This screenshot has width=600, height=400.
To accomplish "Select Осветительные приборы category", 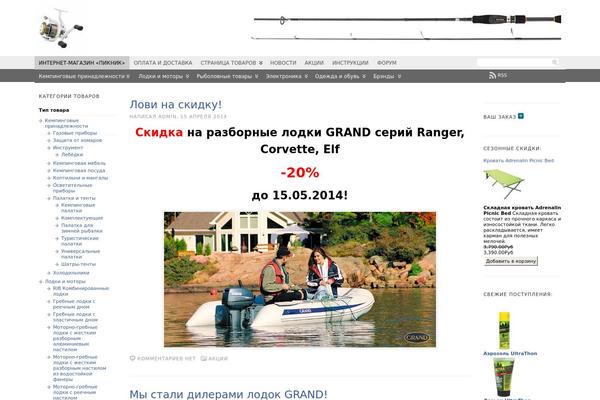I will click(72, 188).
